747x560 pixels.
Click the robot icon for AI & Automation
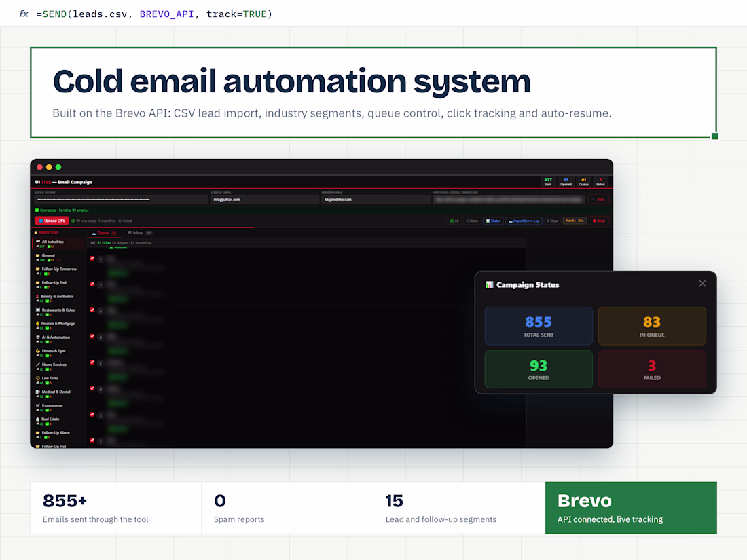[x=37, y=337]
